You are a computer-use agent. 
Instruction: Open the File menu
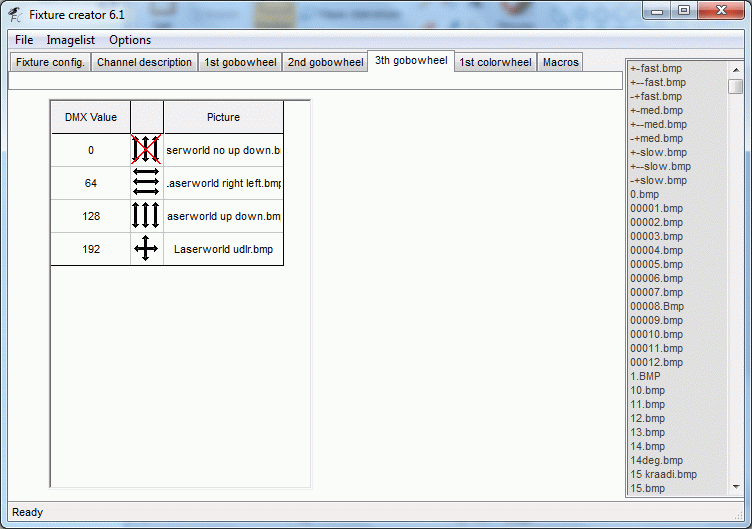coord(24,40)
